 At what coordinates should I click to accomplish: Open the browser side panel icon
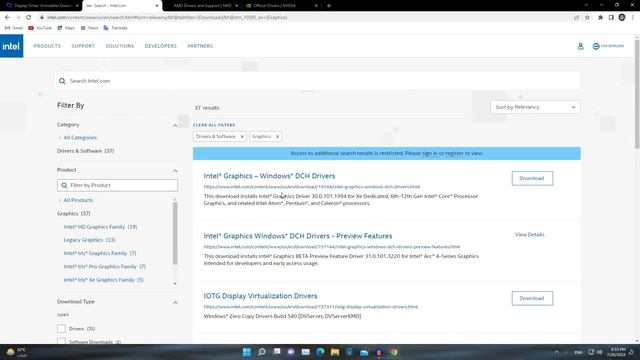coord(611,18)
